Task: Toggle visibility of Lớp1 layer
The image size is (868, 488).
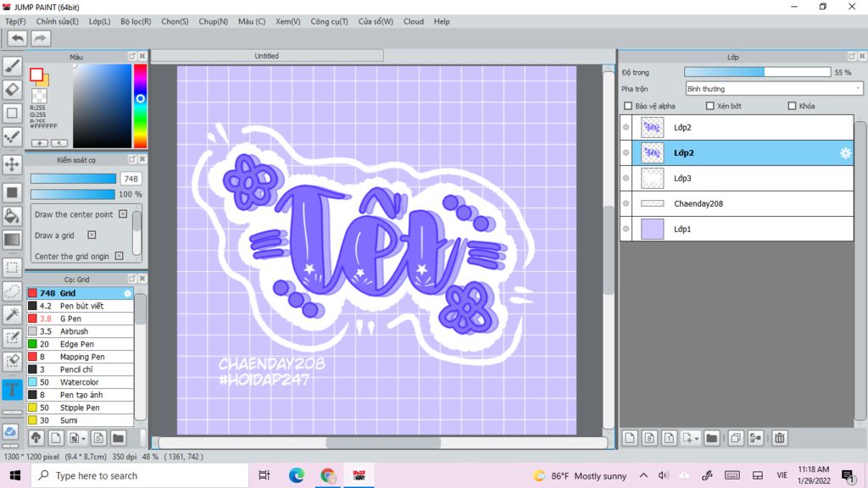Action: coord(626,229)
